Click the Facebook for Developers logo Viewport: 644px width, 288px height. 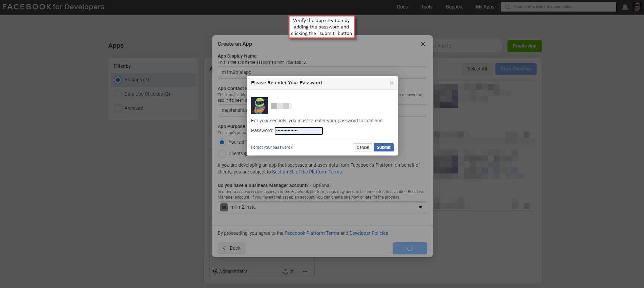(54, 7)
